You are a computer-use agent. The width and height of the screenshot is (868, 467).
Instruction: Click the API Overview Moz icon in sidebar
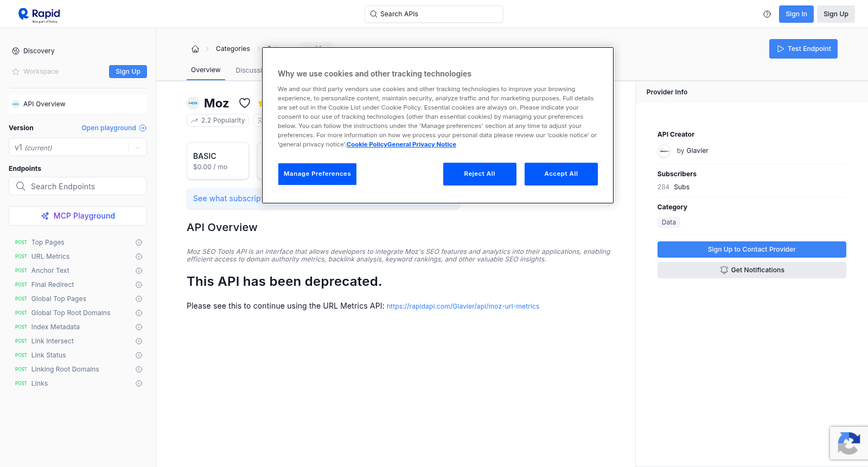click(x=16, y=104)
